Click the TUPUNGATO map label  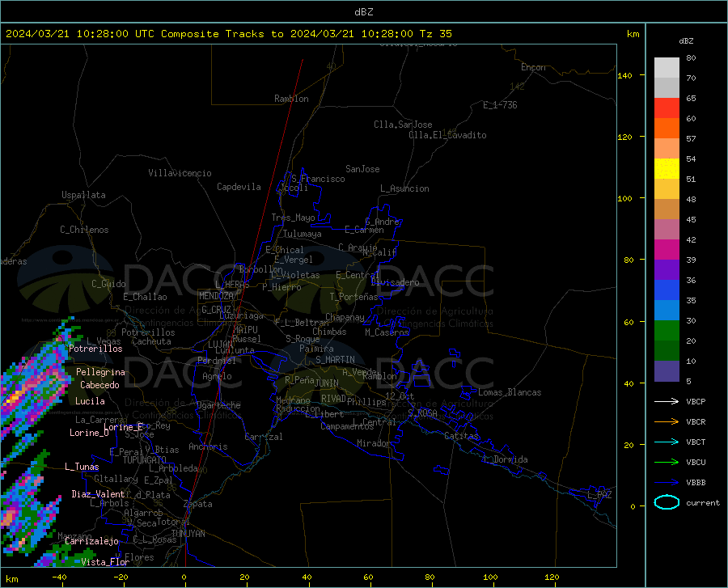click(x=145, y=460)
